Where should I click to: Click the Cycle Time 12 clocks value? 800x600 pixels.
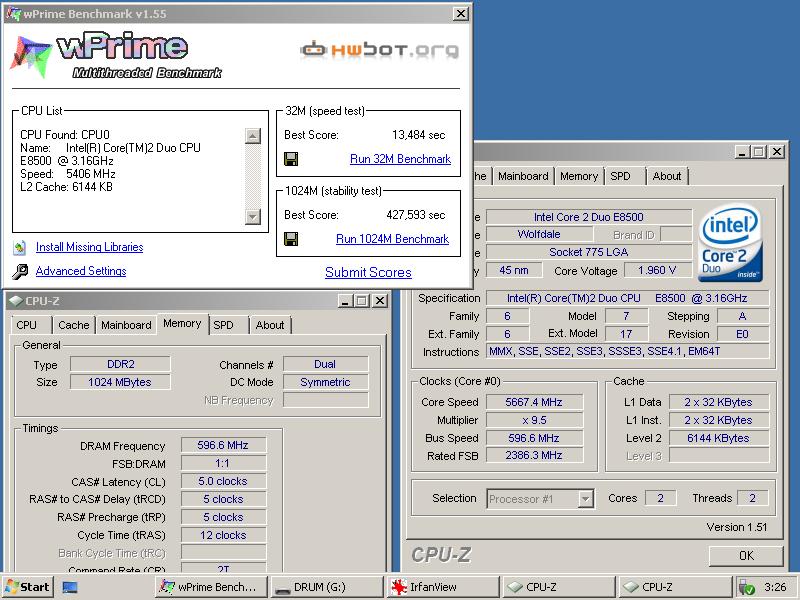click(223, 535)
